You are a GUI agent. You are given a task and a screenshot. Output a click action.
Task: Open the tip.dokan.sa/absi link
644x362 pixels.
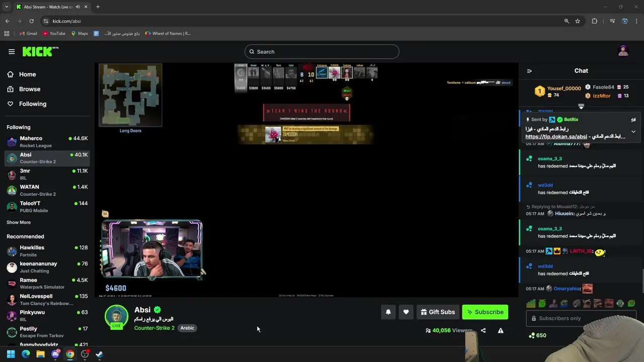[556, 137]
